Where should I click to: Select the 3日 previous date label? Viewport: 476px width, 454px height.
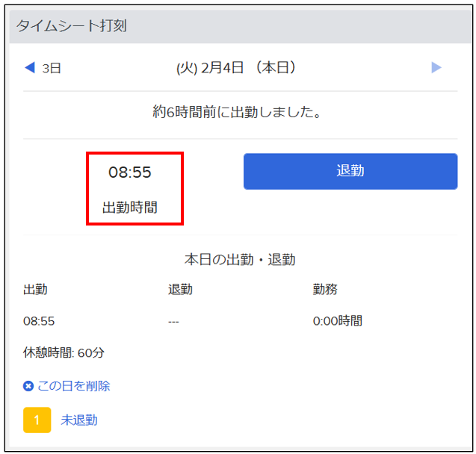click(x=52, y=69)
